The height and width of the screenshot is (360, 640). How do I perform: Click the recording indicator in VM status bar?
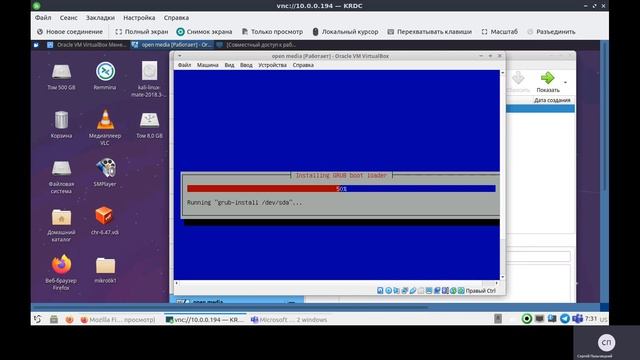click(437, 291)
